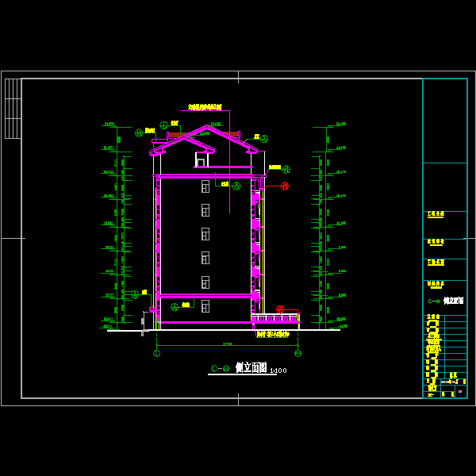Click the red callout circle above the entrance railing
This screenshot has width=476, height=476.
coord(280,309)
